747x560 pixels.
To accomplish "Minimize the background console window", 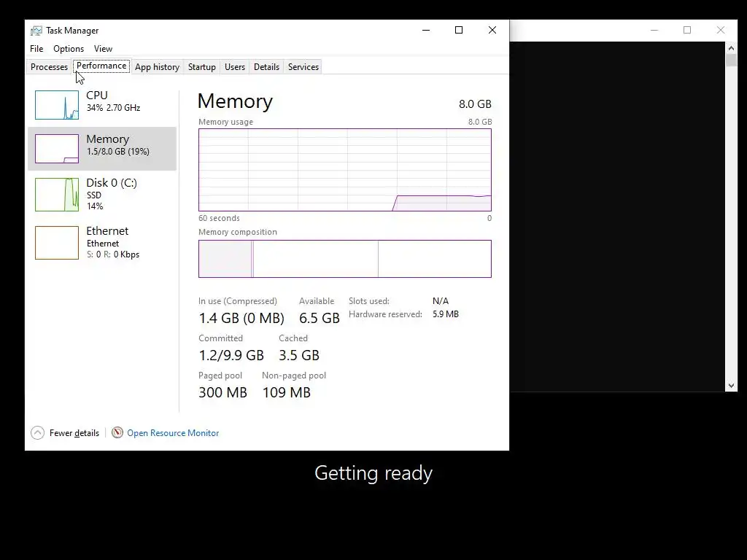I will pos(654,30).
